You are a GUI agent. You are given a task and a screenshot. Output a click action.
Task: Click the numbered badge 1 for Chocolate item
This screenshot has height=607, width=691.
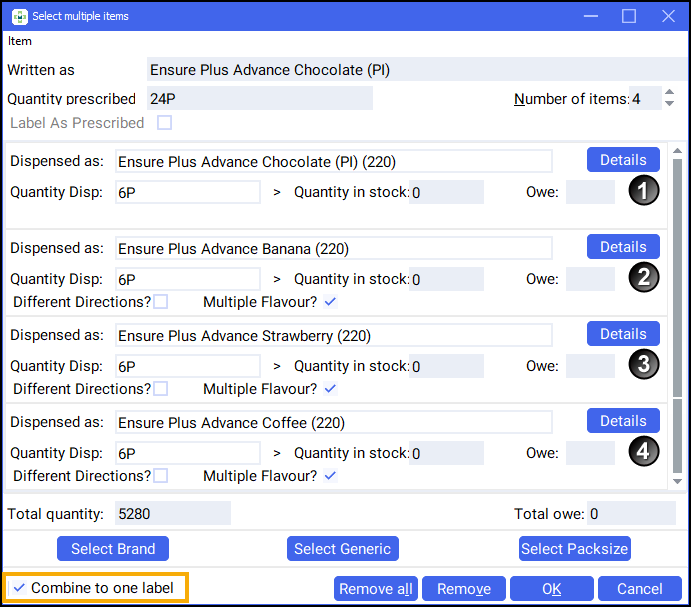point(644,191)
